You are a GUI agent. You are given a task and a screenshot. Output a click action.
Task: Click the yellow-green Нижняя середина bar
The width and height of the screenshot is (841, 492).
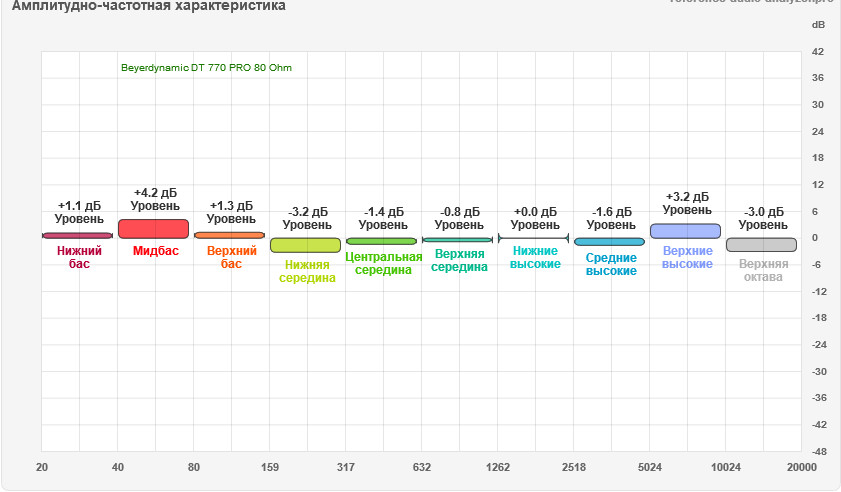pyautogui.click(x=305, y=245)
